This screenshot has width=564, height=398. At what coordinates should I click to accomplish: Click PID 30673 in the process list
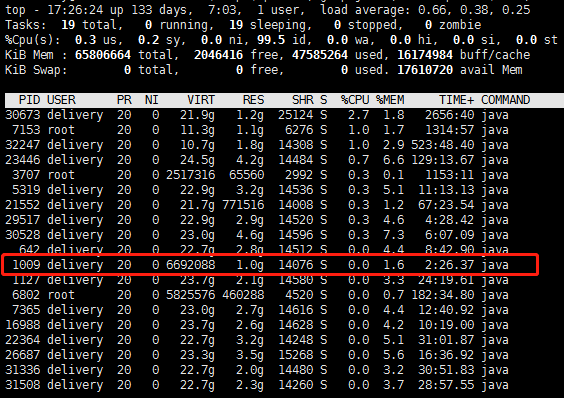22,115
